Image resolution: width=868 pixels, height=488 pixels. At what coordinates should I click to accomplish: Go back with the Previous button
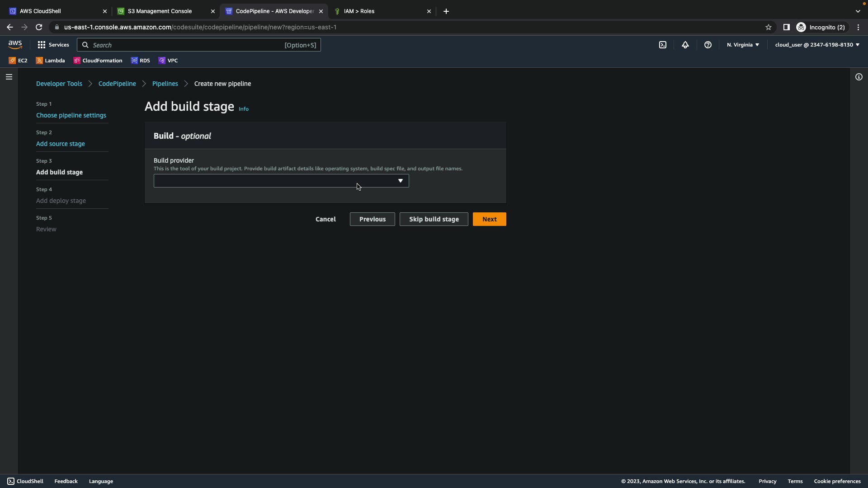[372, 219]
